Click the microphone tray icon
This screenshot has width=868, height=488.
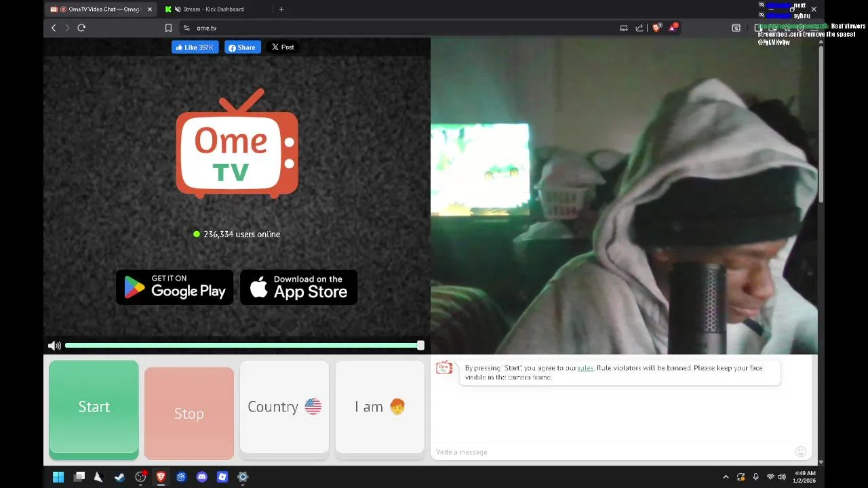click(x=755, y=477)
